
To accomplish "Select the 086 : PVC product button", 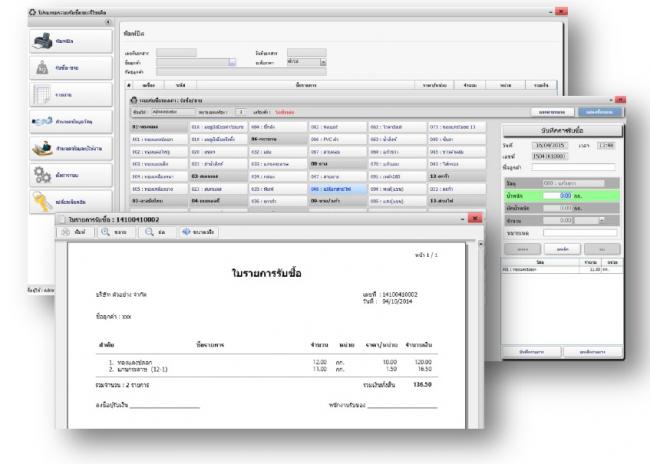I will coord(337,139).
